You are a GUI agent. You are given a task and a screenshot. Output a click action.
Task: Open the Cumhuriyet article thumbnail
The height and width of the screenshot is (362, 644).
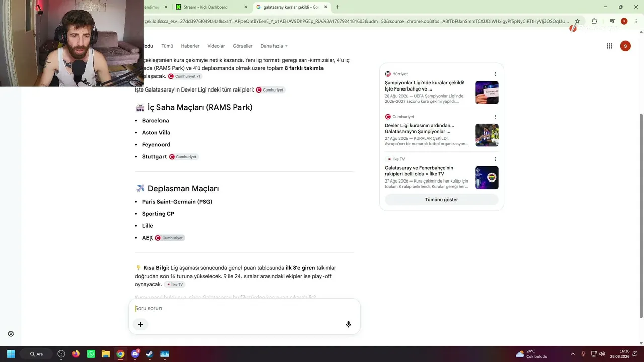tap(487, 135)
